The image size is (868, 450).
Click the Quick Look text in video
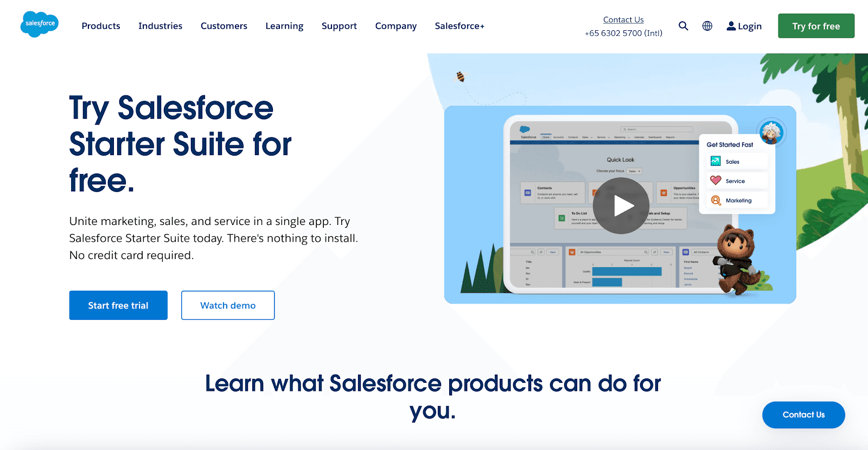pyautogui.click(x=621, y=160)
